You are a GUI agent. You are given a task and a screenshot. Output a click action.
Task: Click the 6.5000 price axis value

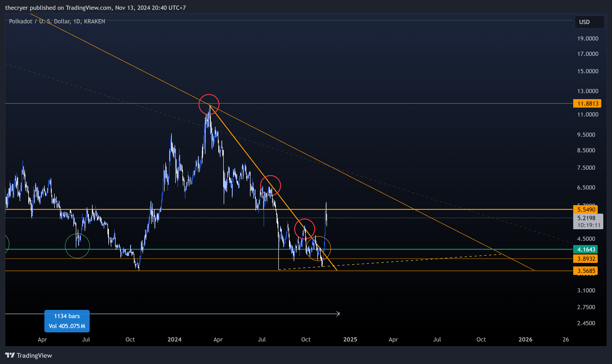586,188
